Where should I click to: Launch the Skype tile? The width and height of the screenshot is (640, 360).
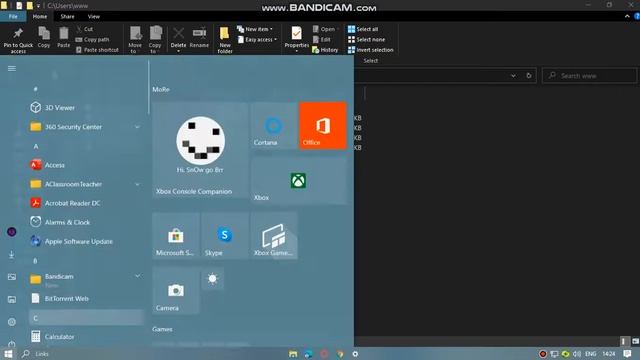point(224,236)
